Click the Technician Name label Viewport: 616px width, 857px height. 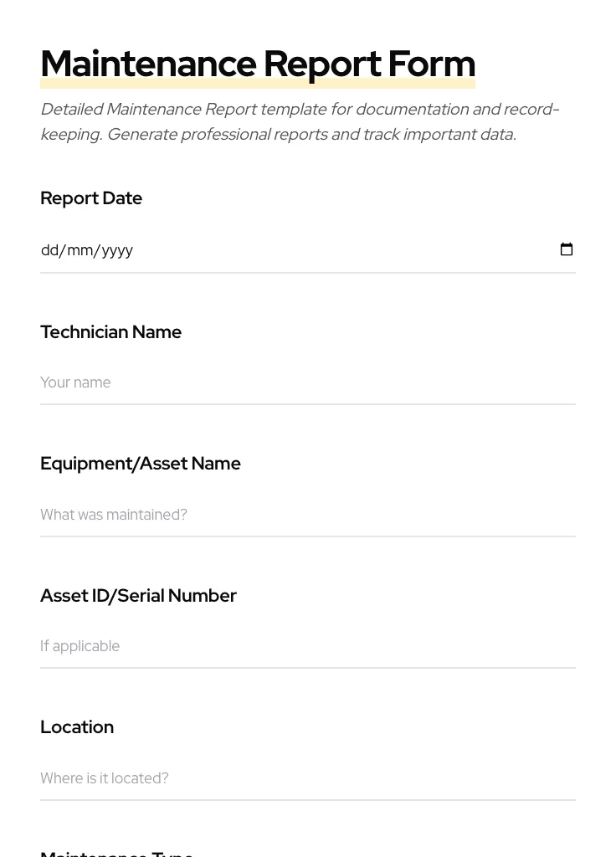[x=110, y=332]
